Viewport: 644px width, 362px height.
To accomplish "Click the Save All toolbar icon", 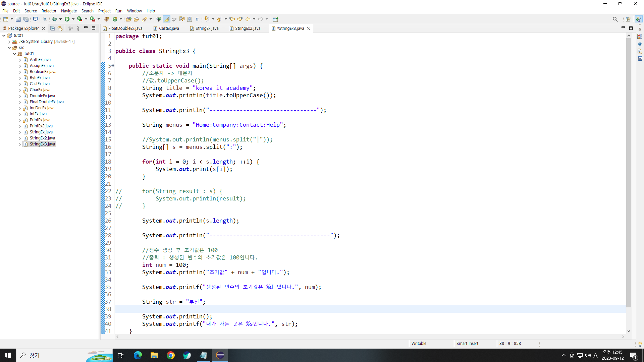I will pyautogui.click(x=26, y=19).
